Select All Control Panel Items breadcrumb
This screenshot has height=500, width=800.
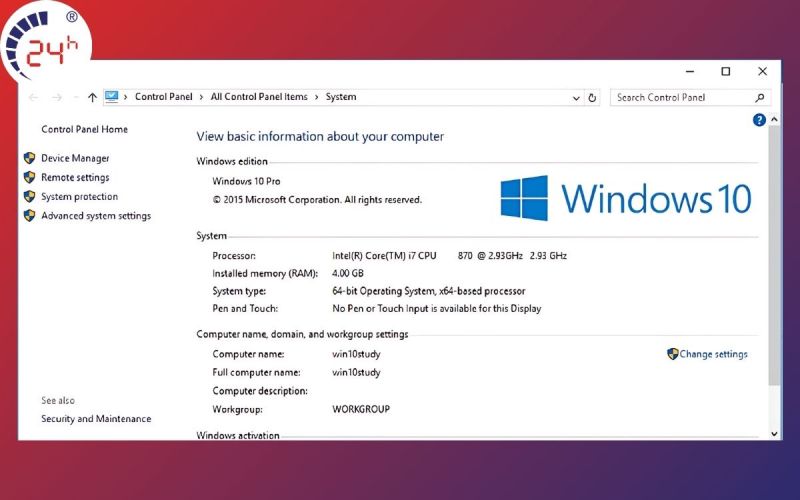point(259,97)
